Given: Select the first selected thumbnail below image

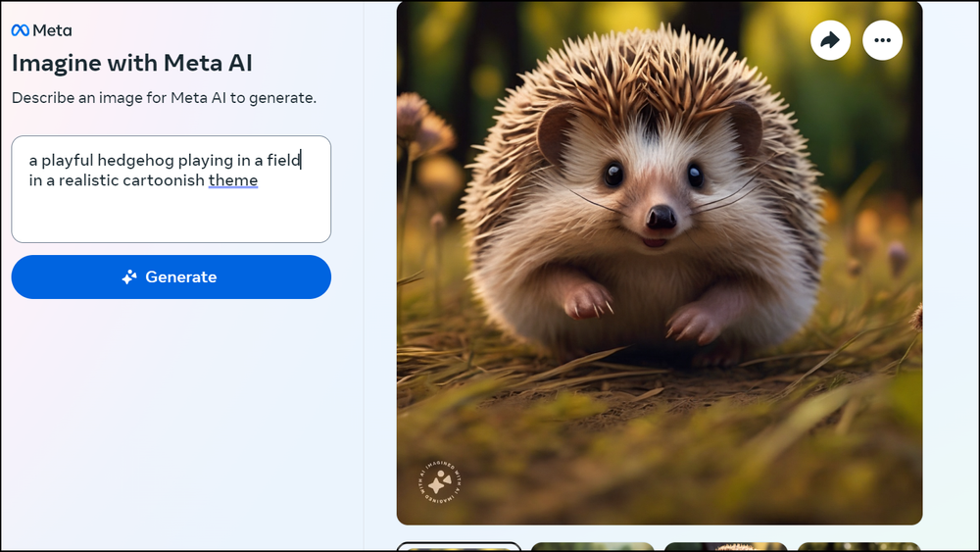Looking at the screenshot, I should pyautogui.click(x=459, y=547).
